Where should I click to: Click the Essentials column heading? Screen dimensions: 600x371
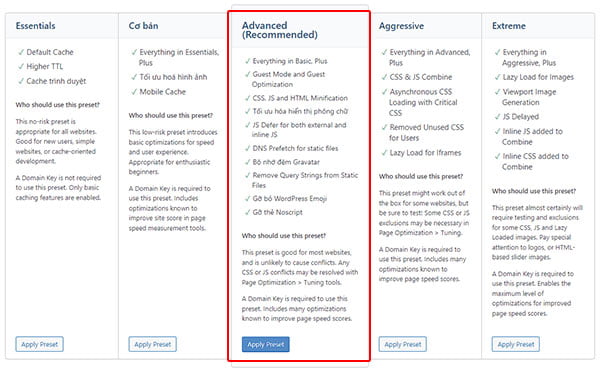[x=36, y=26]
